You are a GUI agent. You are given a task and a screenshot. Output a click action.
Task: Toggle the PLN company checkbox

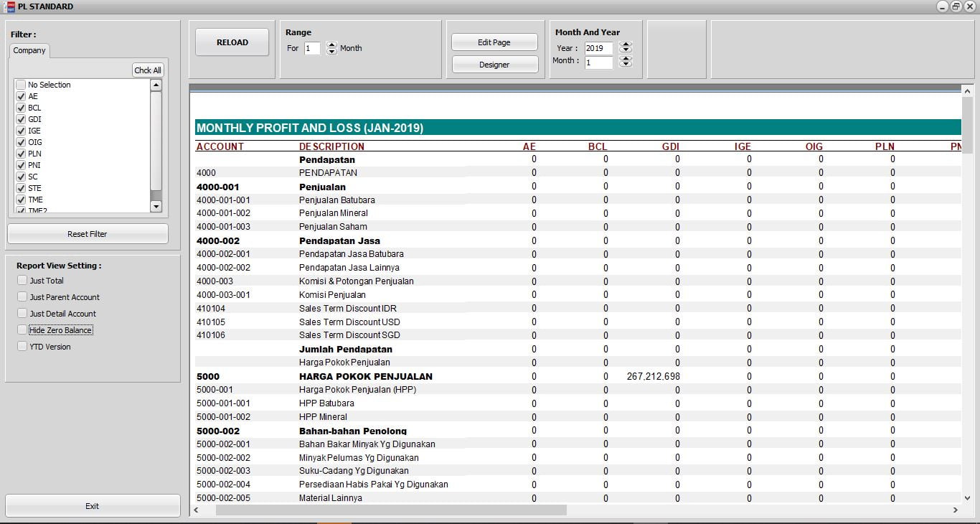21,154
